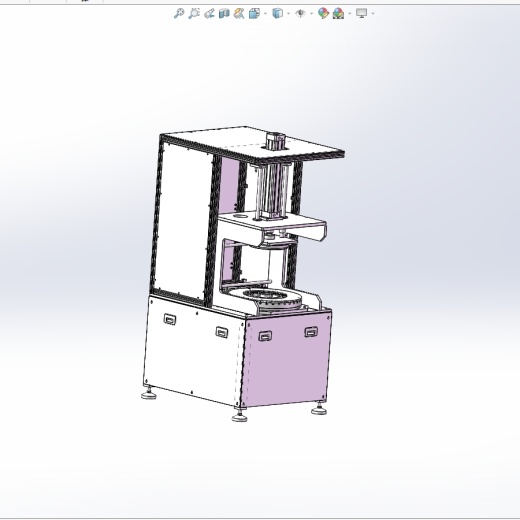Select the Zoom to Area tool

[194, 13]
